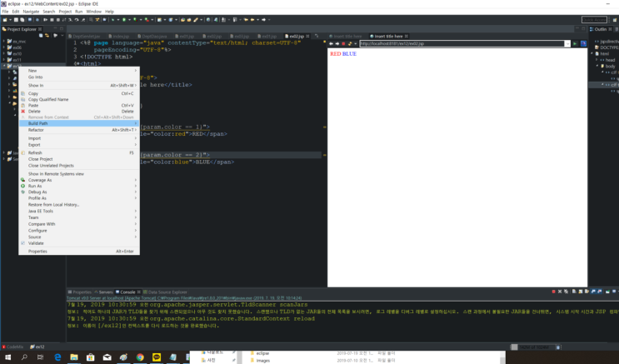Open page in external browser icon
The height and width of the screenshot is (364, 619).
(583, 43)
